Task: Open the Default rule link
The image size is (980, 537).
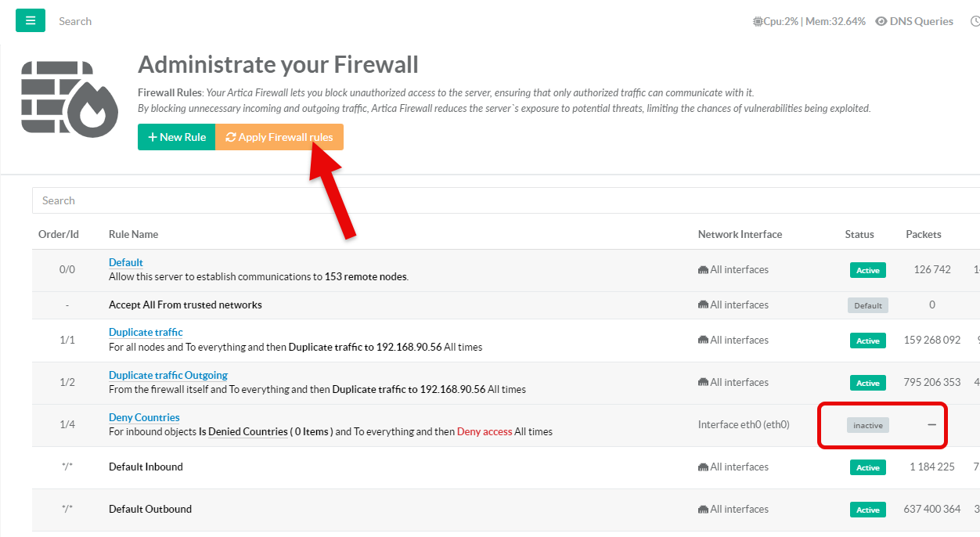Action: (x=126, y=262)
